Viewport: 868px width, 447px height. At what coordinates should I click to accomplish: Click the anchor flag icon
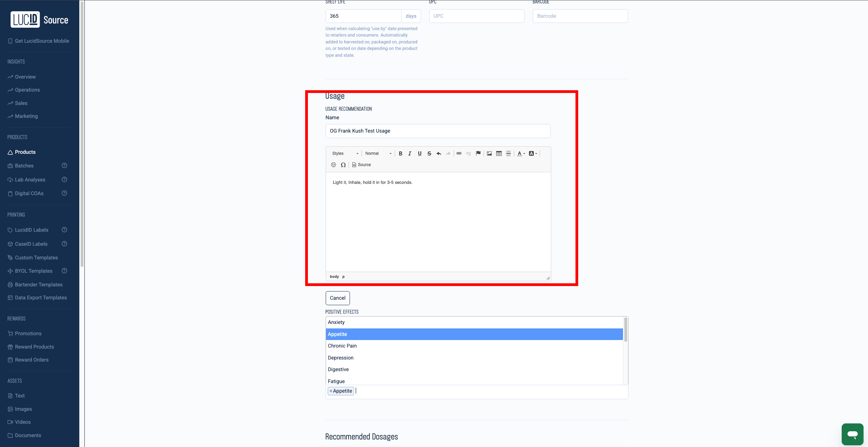coord(478,153)
